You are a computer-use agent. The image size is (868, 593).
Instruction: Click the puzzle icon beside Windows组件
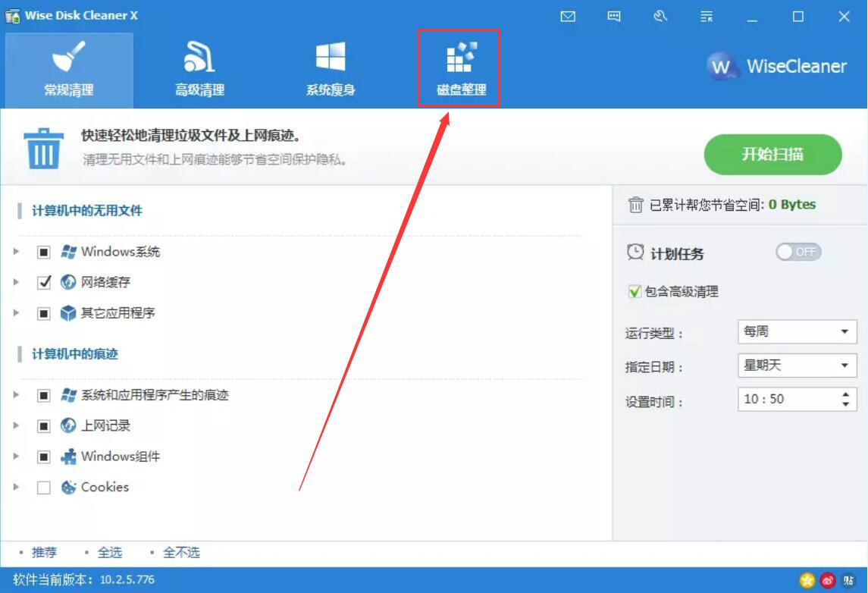pos(68,457)
